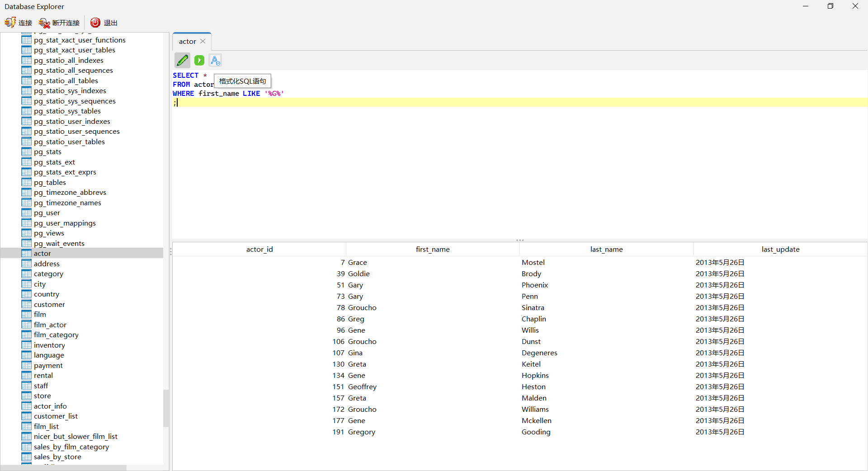This screenshot has height=471, width=868.
Task: Click the actor_id column header
Action: [x=259, y=249]
